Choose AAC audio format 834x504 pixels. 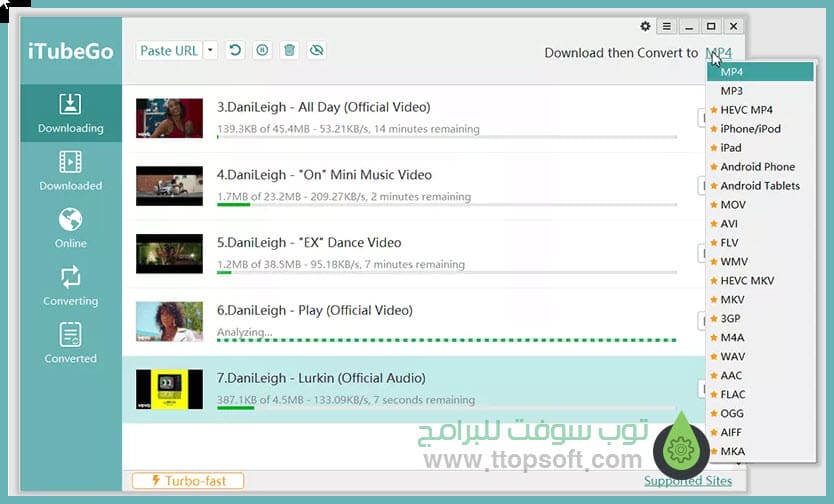(761, 375)
